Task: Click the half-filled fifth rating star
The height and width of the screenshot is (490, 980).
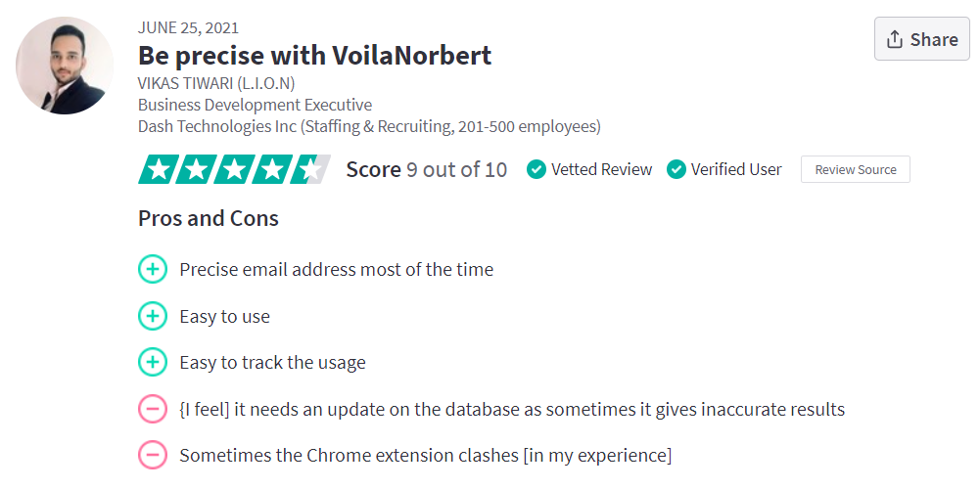Action: pos(310,169)
